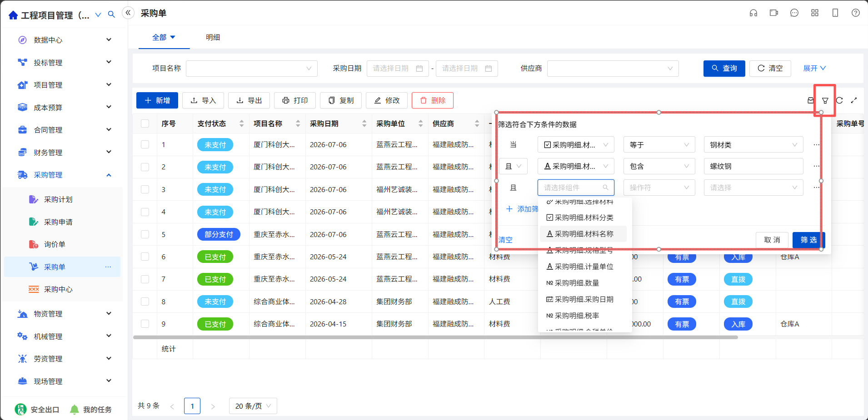
Task: Check the checkbox for row 6
Action: [145, 257]
